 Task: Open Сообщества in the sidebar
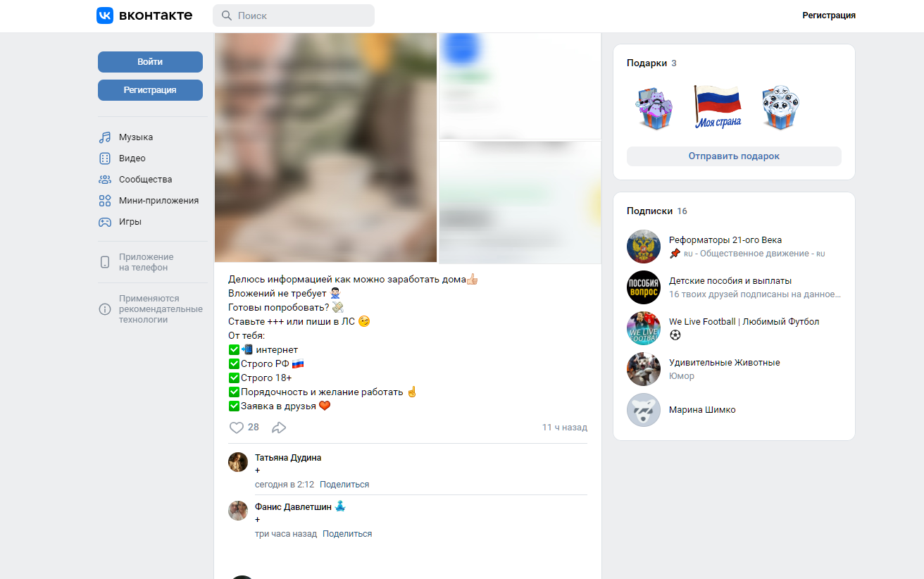(x=145, y=180)
